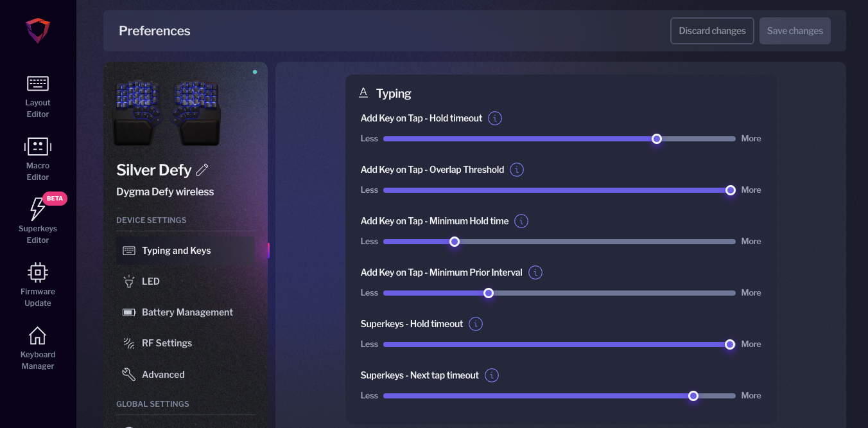Show info for Minimum Prior Interval
The image size is (868, 428).
tap(535, 272)
